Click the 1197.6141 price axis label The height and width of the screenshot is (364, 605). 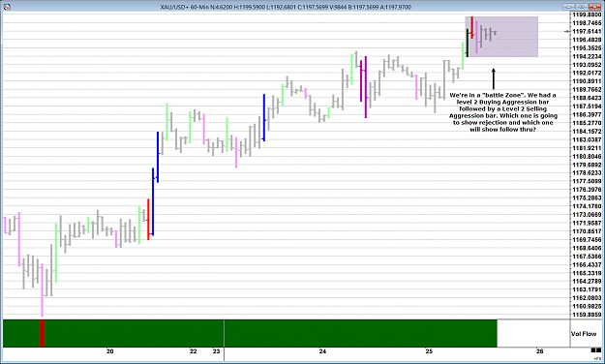point(587,31)
